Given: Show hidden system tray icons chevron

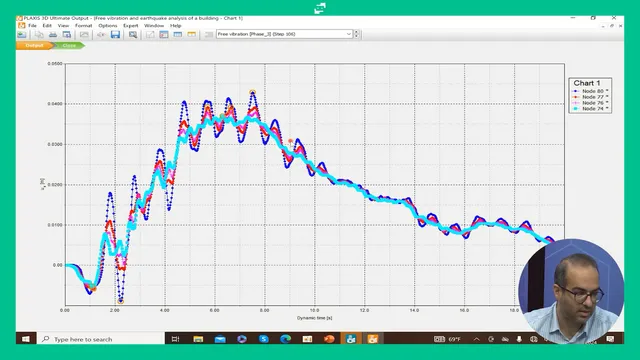Looking at the screenshot, I should click(476, 339).
